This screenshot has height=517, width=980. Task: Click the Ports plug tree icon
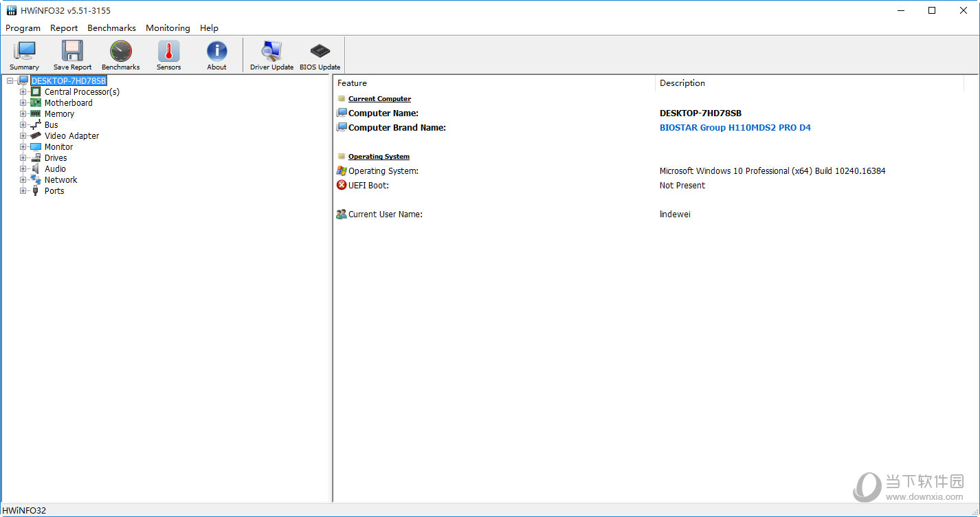pyautogui.click(x=36, y=190)
